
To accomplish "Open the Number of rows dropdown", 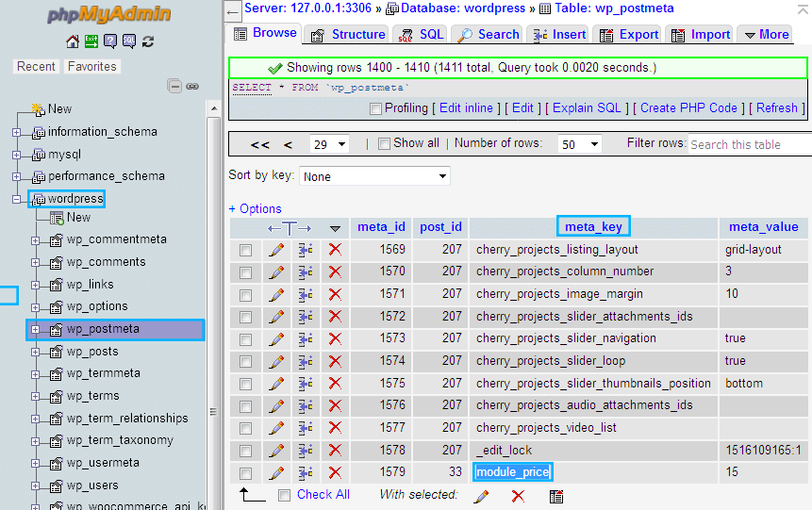I will click(579, 144).
